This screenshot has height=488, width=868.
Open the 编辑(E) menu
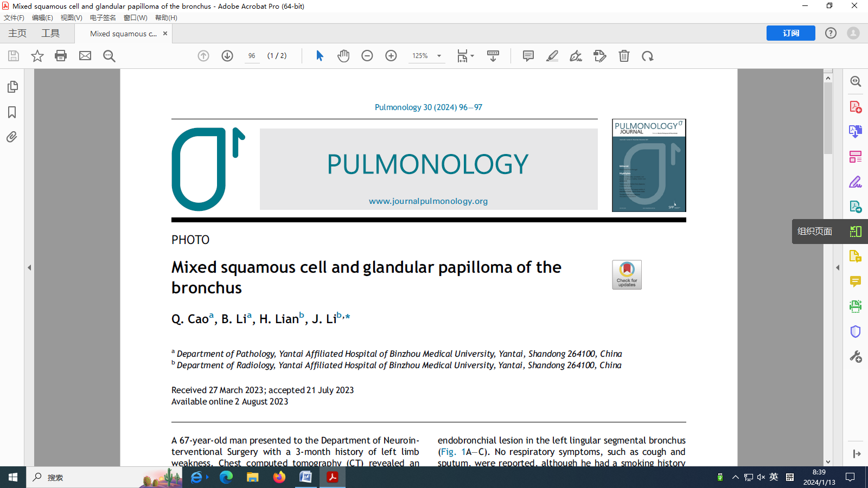[x=42, y=17]
